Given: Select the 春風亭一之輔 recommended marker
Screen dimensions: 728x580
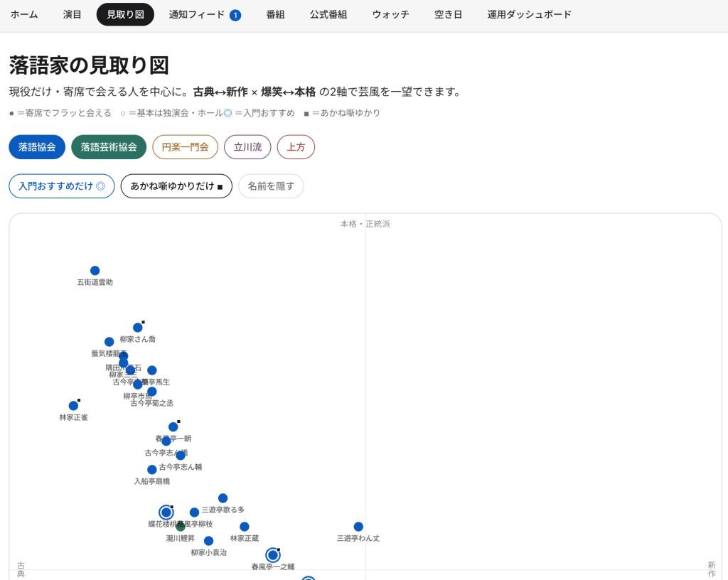Looking at the screenshot, I should click(273, 555).
